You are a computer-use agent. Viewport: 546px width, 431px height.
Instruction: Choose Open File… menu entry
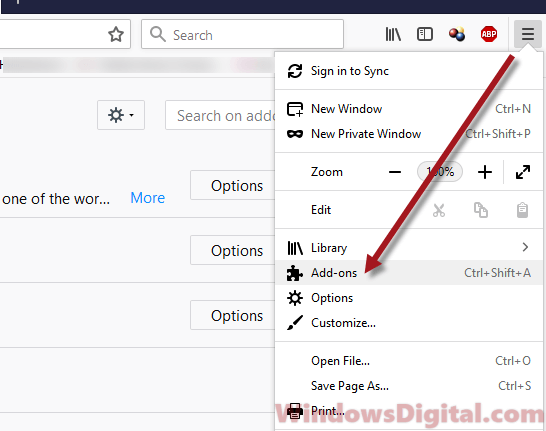tap(409, 361)
